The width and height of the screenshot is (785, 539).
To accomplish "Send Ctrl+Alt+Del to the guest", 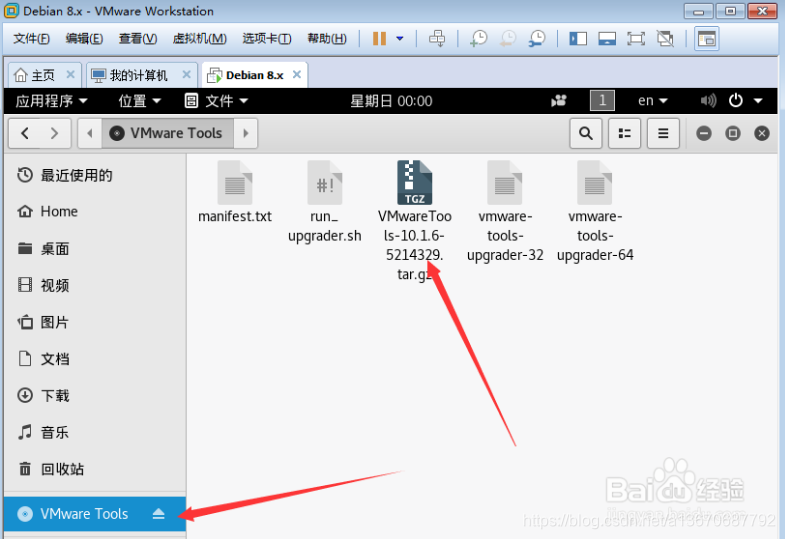I will 437,39.
